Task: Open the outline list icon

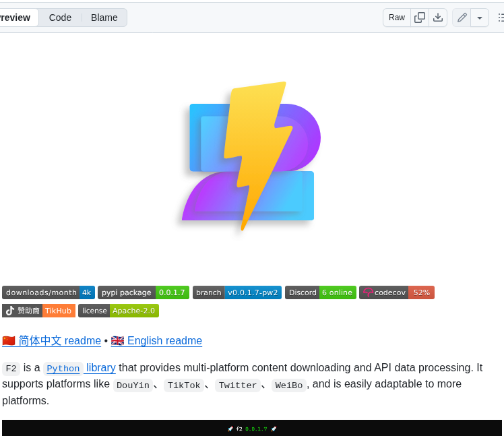Action: pos(501,18)
